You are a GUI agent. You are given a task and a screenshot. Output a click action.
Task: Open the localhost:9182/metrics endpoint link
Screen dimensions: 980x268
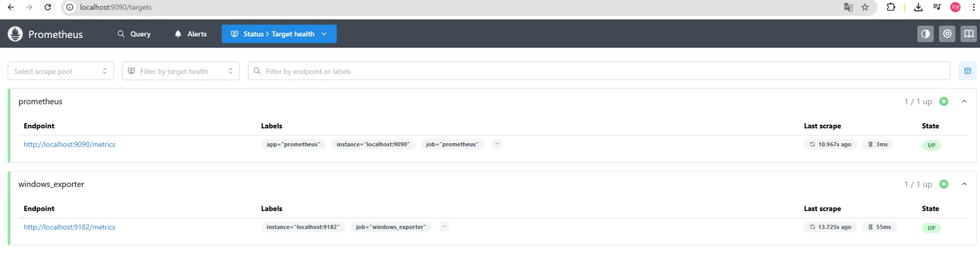pyautogui.click(x=69, y=227)
